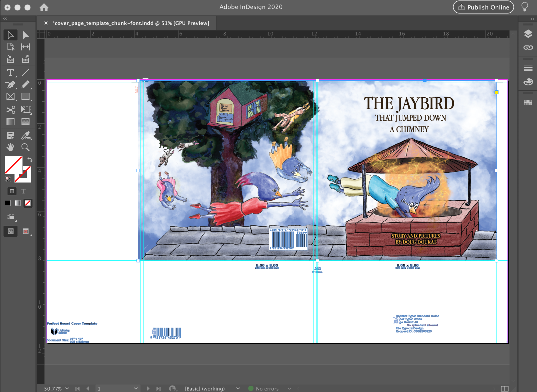Viewport: 537px width, 392px height.
Task: Select the Eyedropper tool
Action: 25,135
